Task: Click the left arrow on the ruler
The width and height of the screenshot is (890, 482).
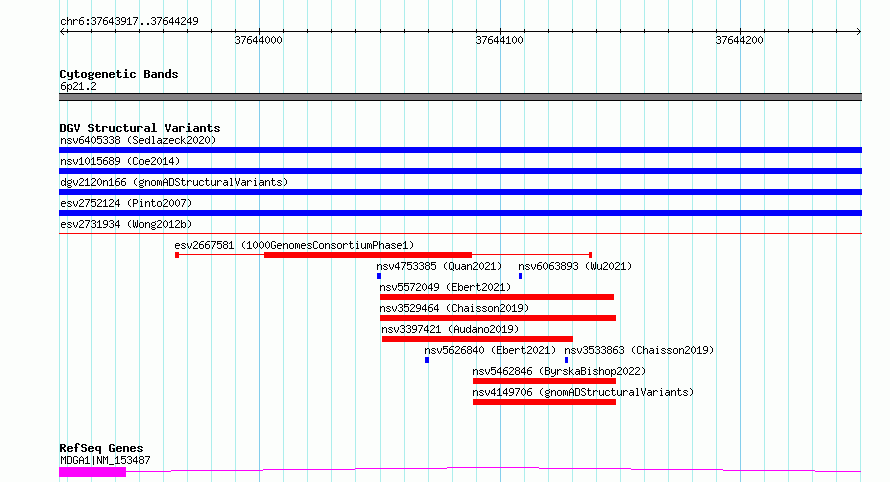Action: [x=62, y=32]
